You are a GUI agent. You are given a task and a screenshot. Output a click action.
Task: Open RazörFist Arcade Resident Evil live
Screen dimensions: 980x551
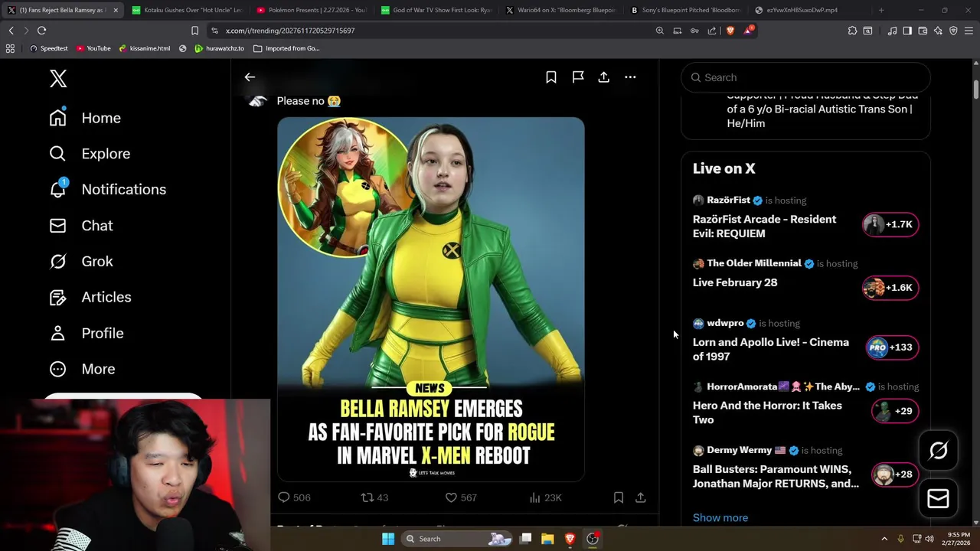(764, 227)
